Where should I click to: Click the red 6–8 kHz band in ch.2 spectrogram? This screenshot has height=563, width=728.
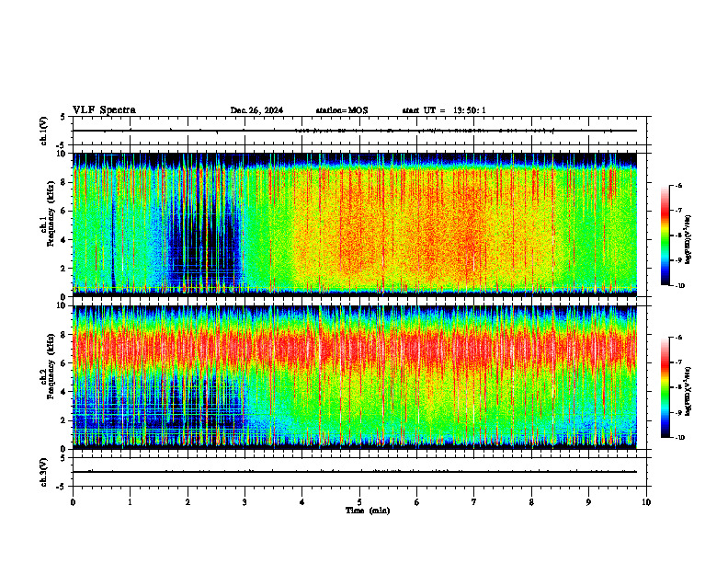point(355,348)
